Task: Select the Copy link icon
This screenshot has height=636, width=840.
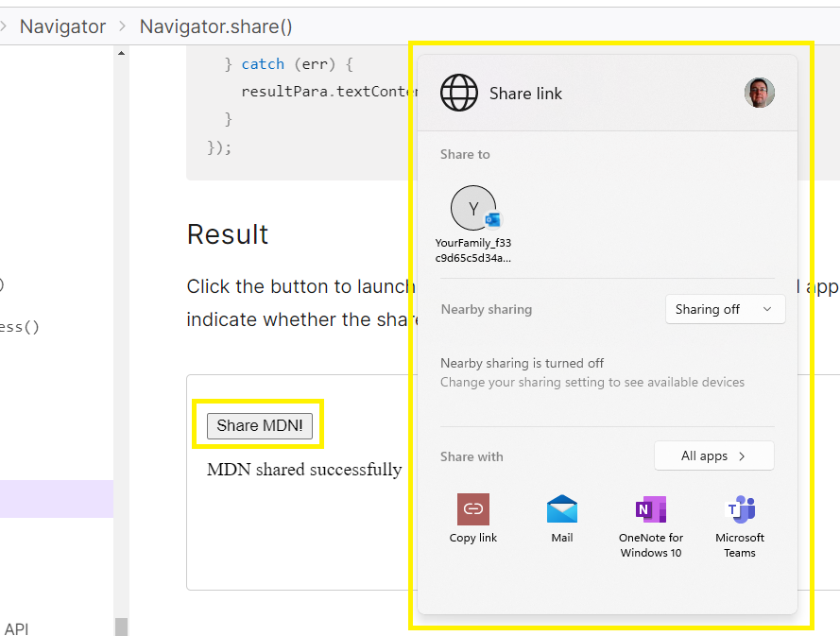Action: (472, 508)
